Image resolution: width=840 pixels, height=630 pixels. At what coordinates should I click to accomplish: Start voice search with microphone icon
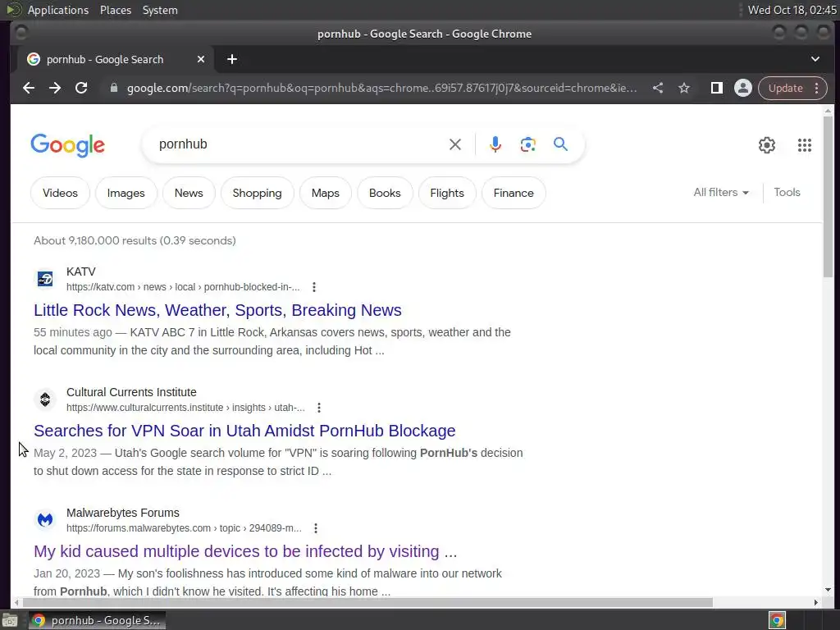coord(495,144)
